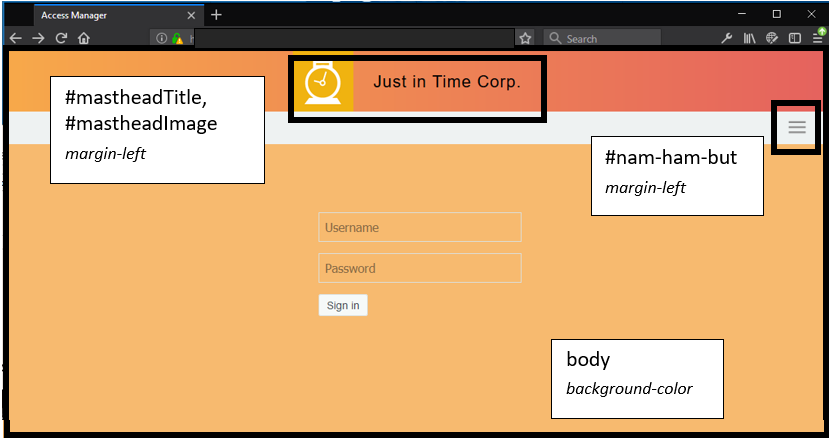Viewport: 829px width, 438px height.
Task: Open the page hamburger navigation menu
Action: coord(797,127)
